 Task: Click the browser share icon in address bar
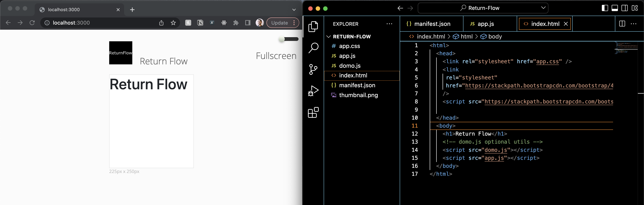[x=161, y=23]
